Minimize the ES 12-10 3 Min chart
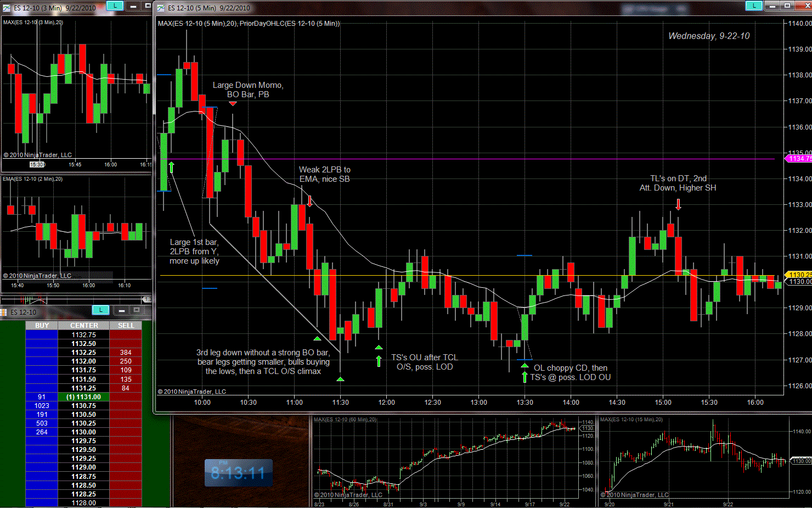The width and height of the screenshot is (812, 508). coord(133,6)
